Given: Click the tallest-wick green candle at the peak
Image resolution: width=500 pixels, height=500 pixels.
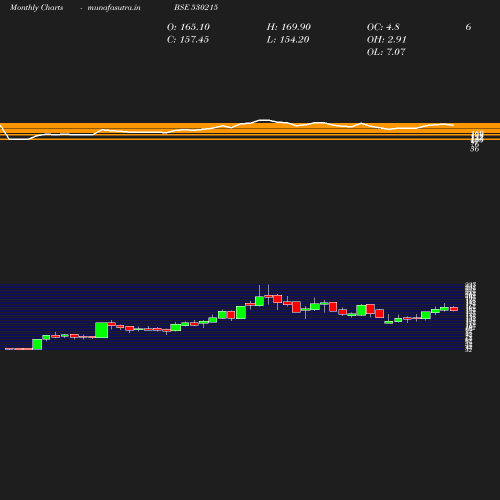Looking at the screenshot, I should 259,301.
